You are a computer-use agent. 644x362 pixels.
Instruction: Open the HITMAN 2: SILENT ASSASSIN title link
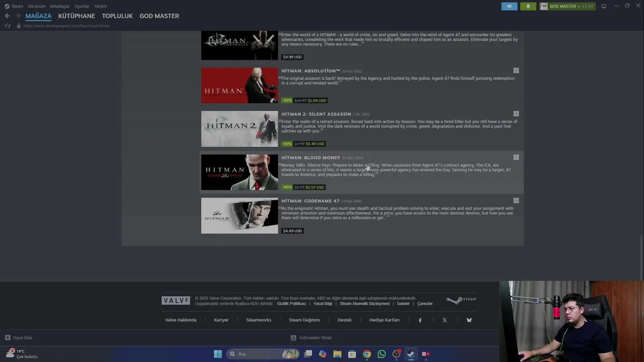coord(316,114)
